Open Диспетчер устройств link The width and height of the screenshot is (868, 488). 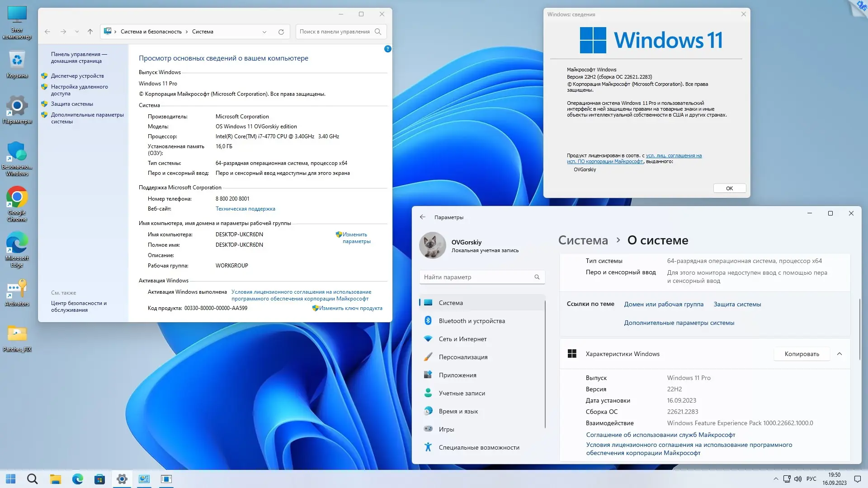(x=77, y=76)
